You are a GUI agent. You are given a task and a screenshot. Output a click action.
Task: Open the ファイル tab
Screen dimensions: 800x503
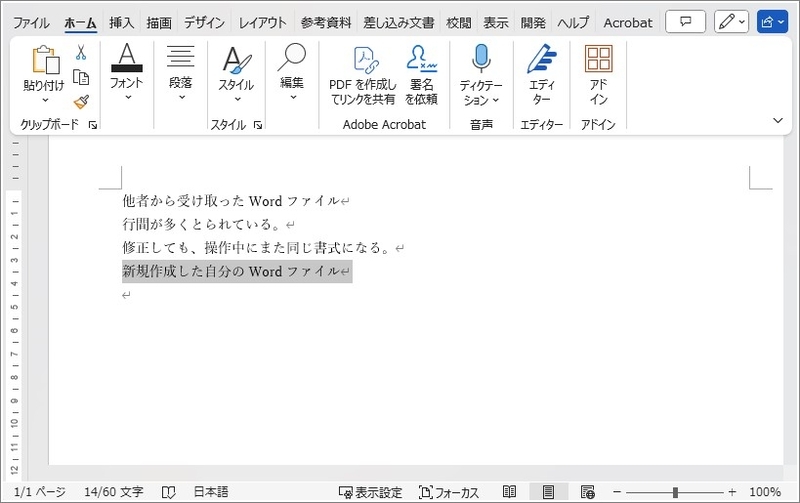(x=31, y=22)
